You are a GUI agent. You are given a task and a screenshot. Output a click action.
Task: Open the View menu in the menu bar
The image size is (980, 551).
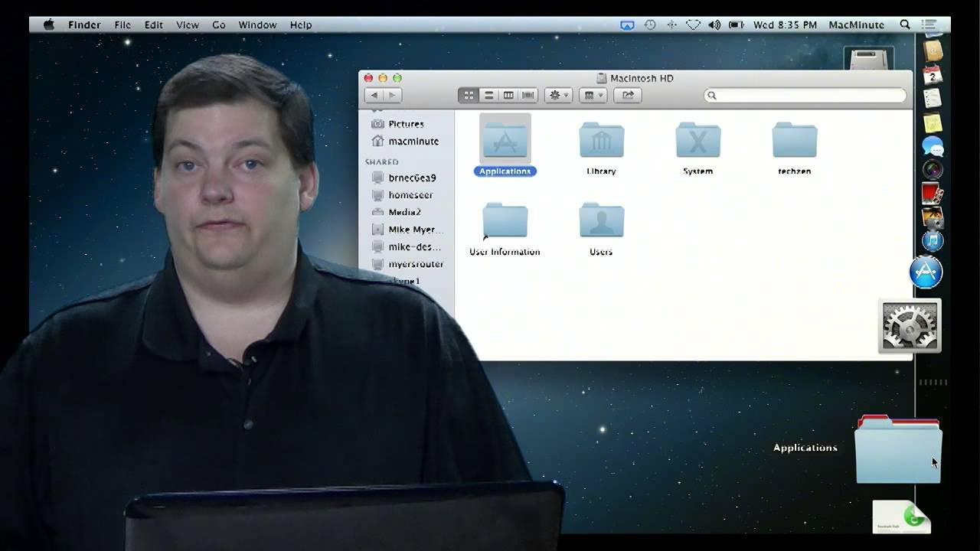(x=187, y=24)
